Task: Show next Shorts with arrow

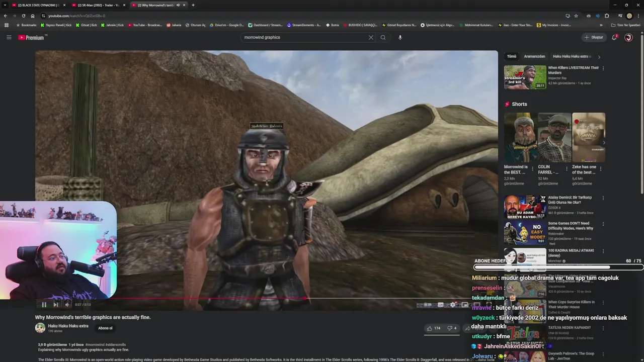Action: tap(604, 143)
